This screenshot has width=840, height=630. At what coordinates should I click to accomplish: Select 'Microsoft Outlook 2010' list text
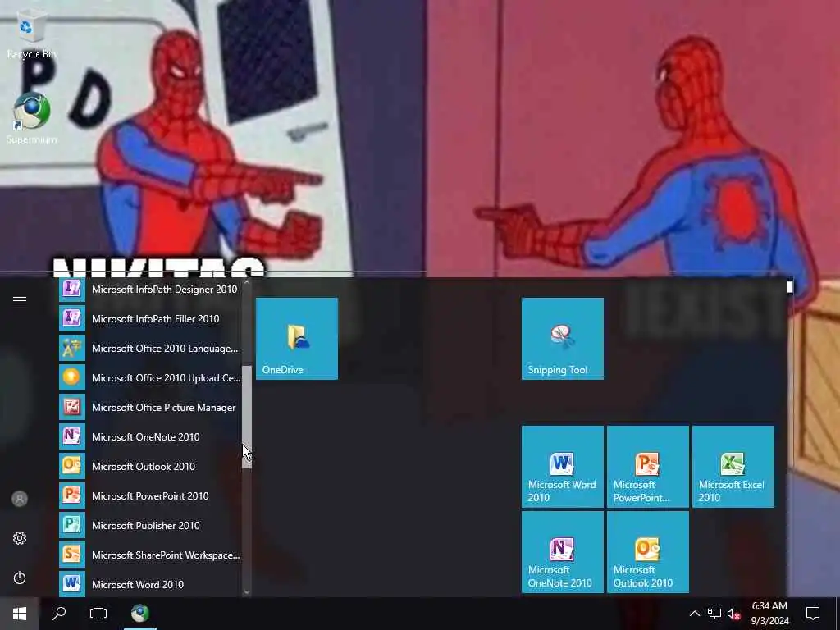tap(144, 466)
